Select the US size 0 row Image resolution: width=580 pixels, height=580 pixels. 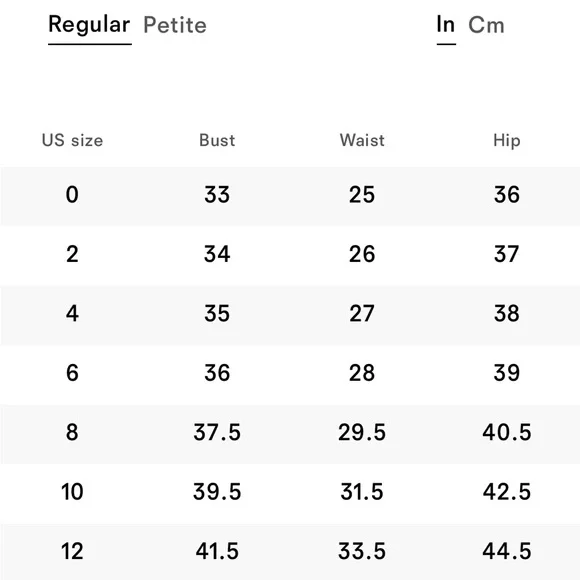290,196
